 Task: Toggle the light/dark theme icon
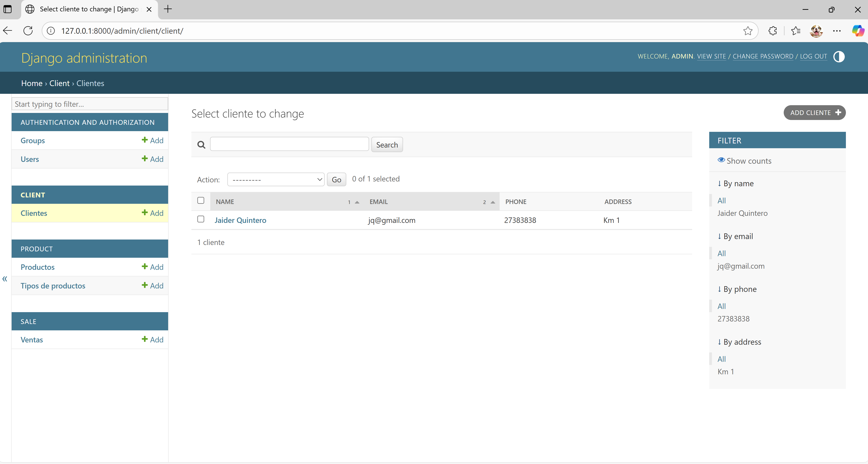point(839,56)
